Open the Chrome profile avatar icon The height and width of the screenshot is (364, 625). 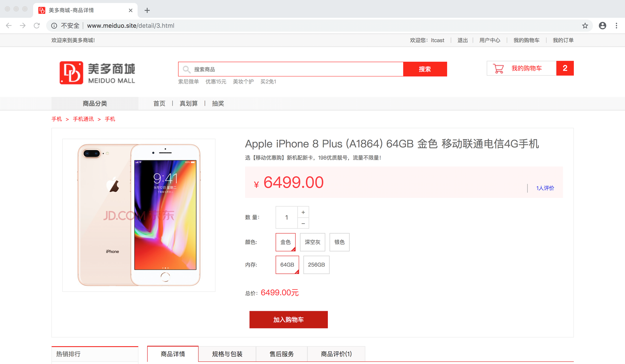pos(602,26)
